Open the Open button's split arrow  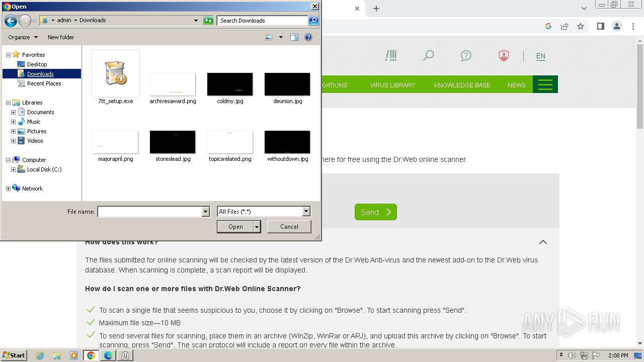[x=257, y=227]
